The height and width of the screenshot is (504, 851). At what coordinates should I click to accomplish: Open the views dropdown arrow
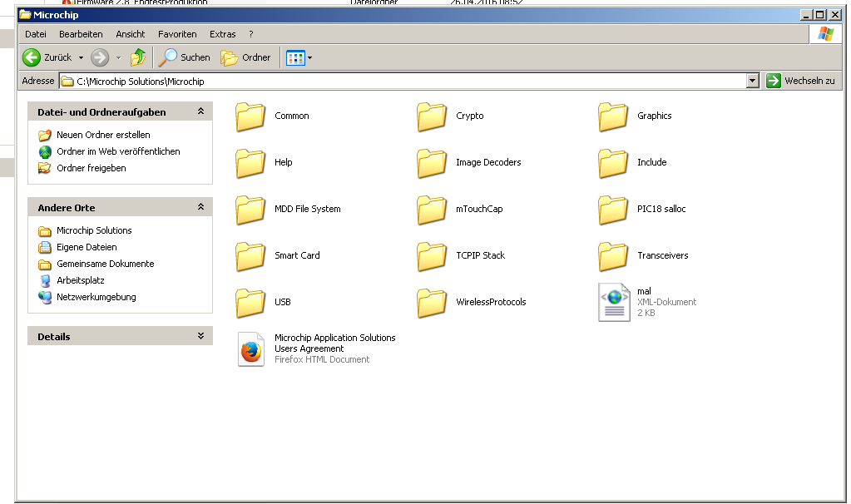click(310, 57)
